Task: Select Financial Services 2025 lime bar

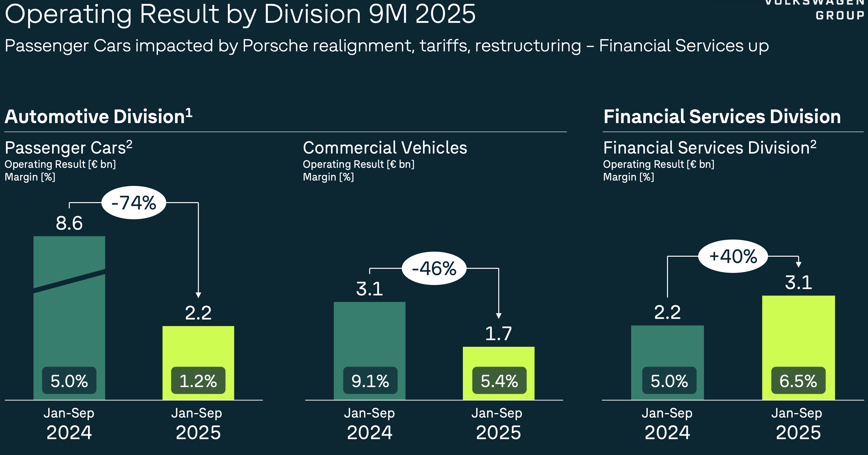Action: click(798, 331)
